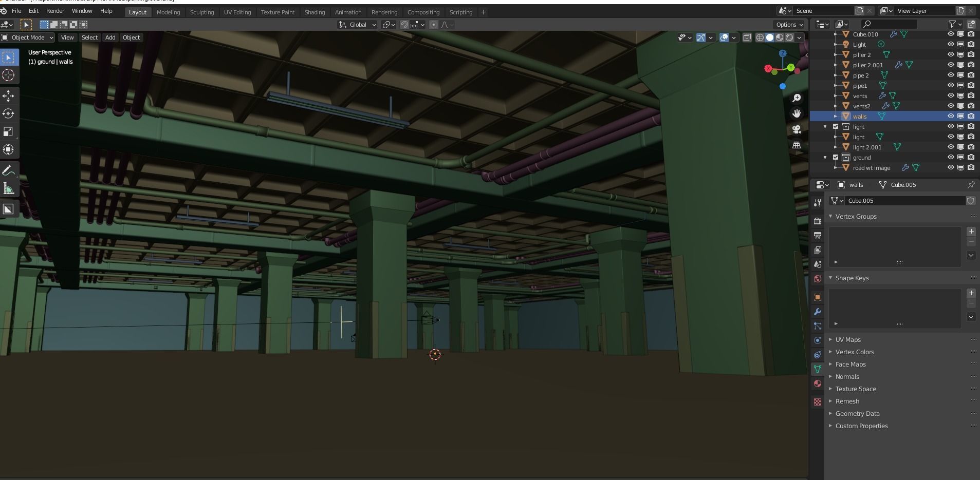This screenshot has width=980, height=480.
Task: Select the Add Cube tool
Action: pyautogui.click(x=8, y=209)
